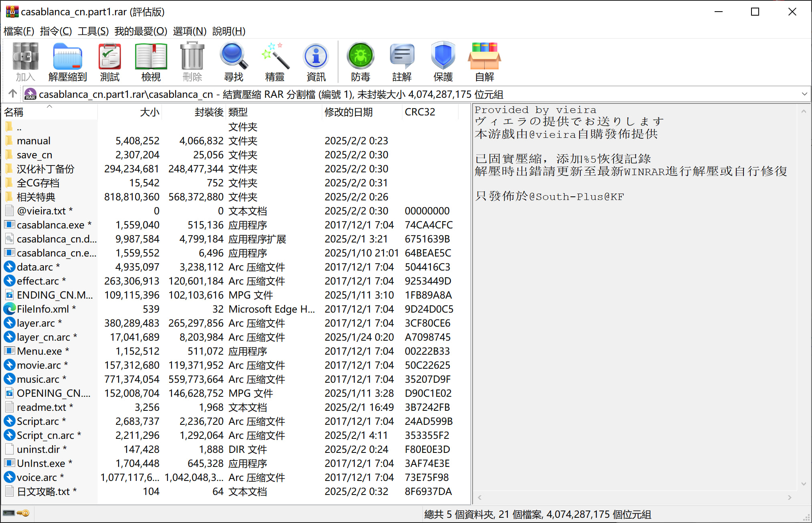Image resolution: width=812 pixels, height=523 pixels.
Task: Open the Commands (指令) menu
Action: pyautogui.click(x=56, y=31)
